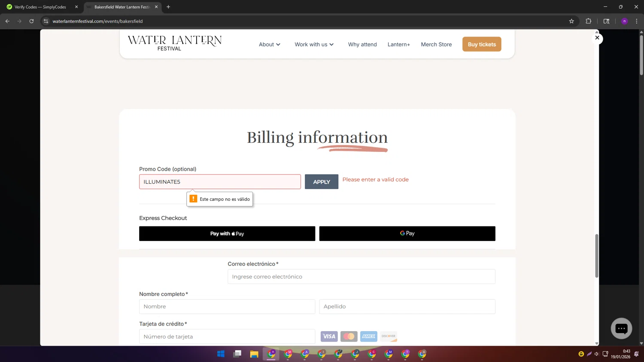Open Chrome's three-dot menu
Image resolution: width=644 pixels, height=362 pixels.
tap(637, 21)
